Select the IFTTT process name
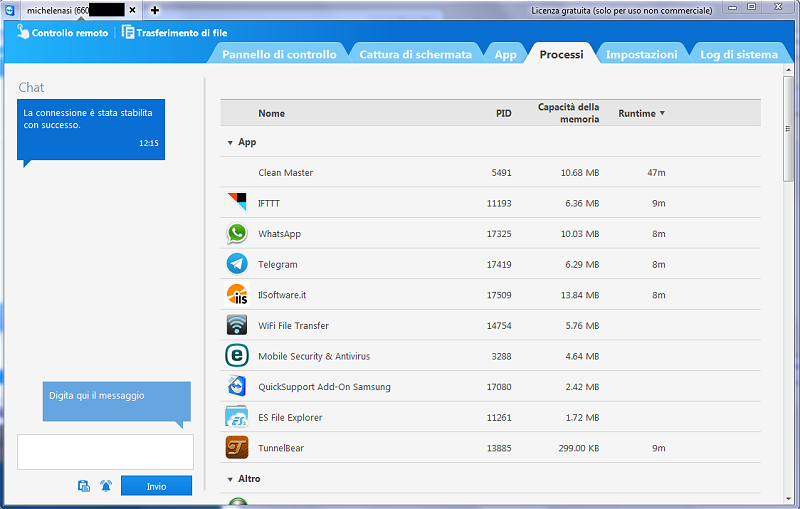Image resolution: width=800 pixels, height=509 pixels. coord(269,203)
